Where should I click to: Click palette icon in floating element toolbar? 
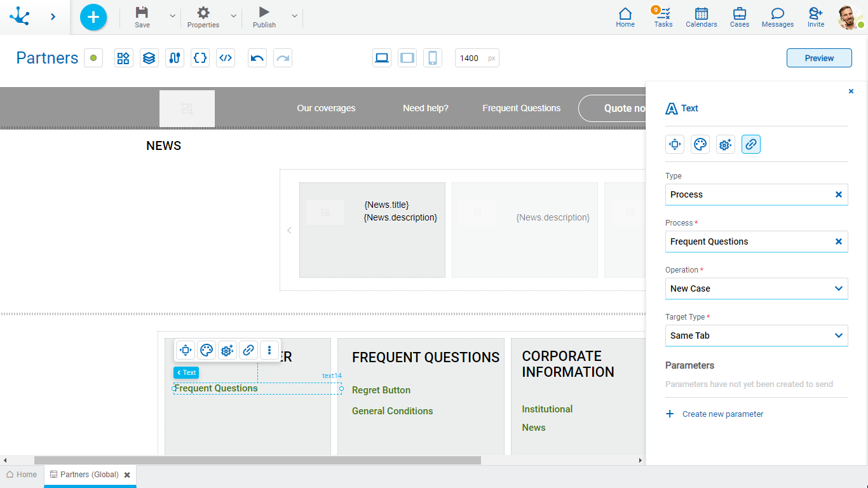pos(207,350)
